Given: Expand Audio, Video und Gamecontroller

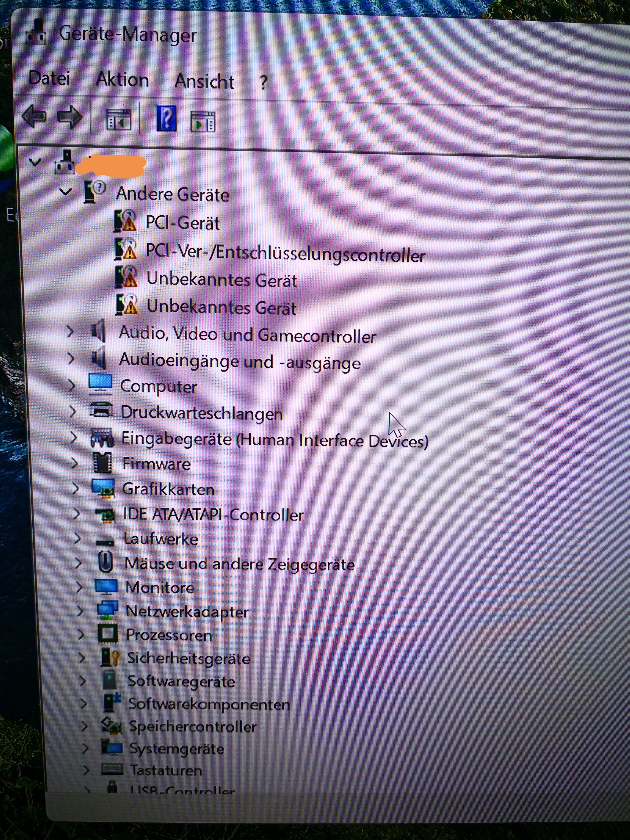Looking at the screenshot, I should click(x=70, y=332).
